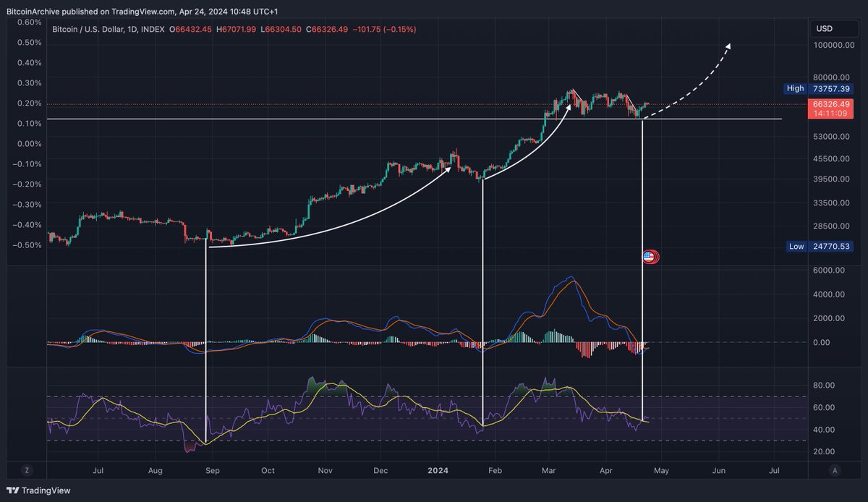
Task: Click the Apr date axis label
Action: (x=606, y=470)
